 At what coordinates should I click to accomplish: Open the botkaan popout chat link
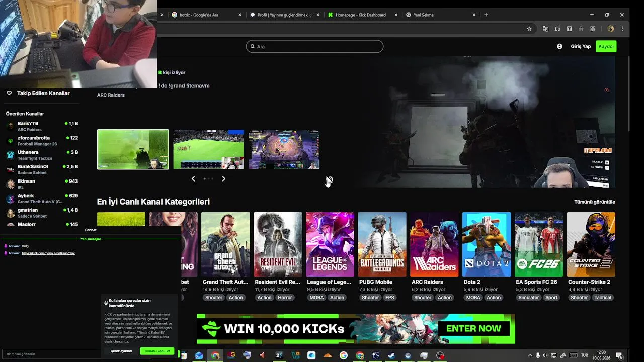point(48,253)
